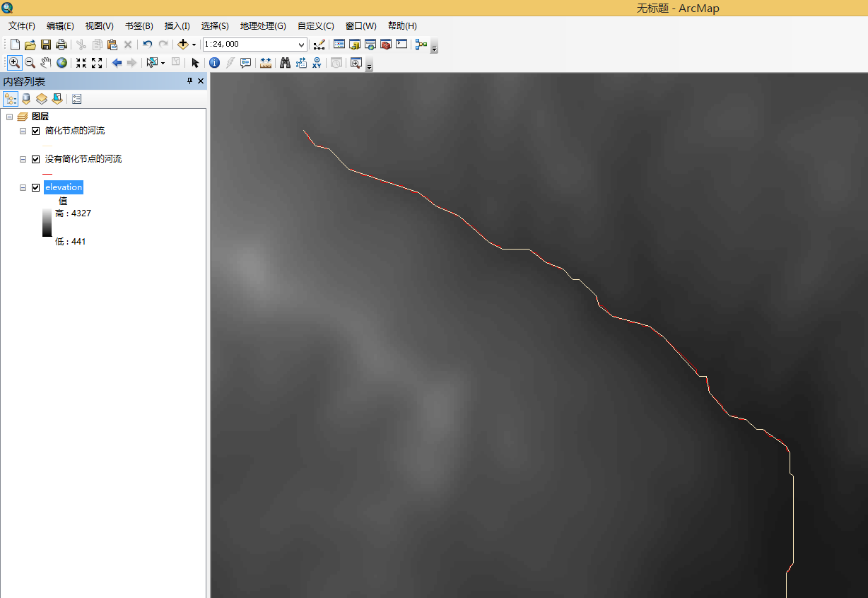Viewport: 868px width, 598px height.
Task: Open Select Features tool dropdown arrow
Action: [x=163, y=62]
